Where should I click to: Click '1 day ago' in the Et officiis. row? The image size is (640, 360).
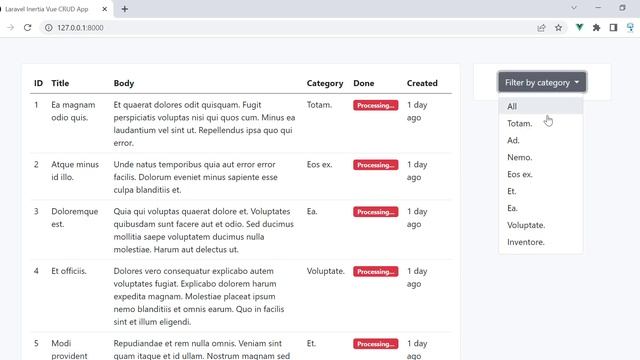(x=417, y=278)
